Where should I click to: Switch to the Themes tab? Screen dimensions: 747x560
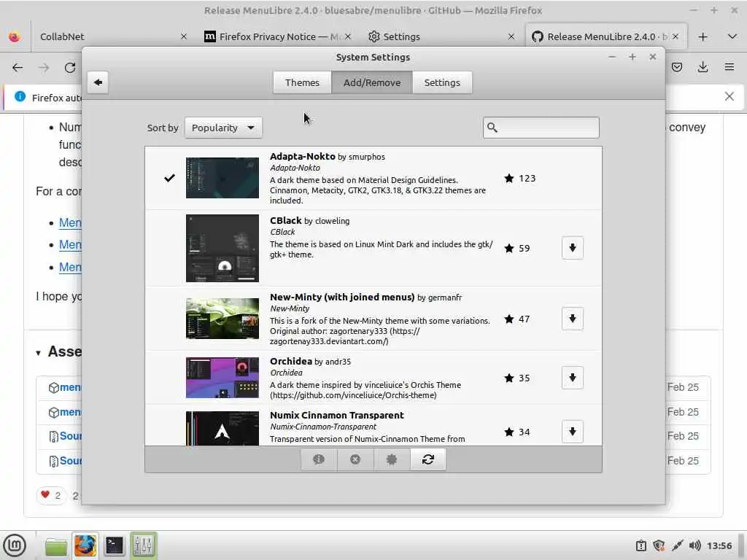302,82
